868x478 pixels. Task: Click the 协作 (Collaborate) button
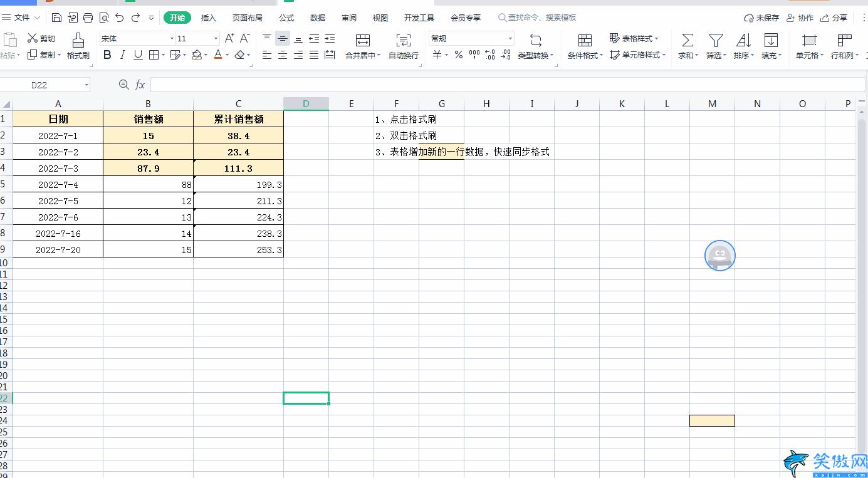[800, 18]
